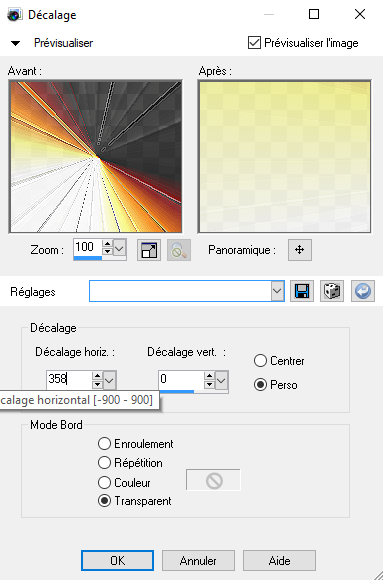Click the Avant preview thumbnail
This screenshot has height=580, width=383.
pos(96,157)
